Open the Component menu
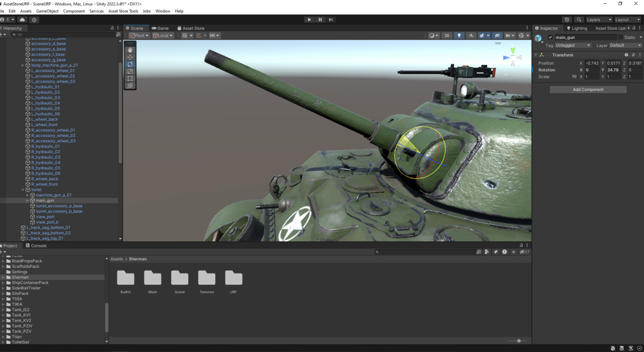Image resolution: width=644 pixels, height=352 pixels. click(x=74, y=11)
